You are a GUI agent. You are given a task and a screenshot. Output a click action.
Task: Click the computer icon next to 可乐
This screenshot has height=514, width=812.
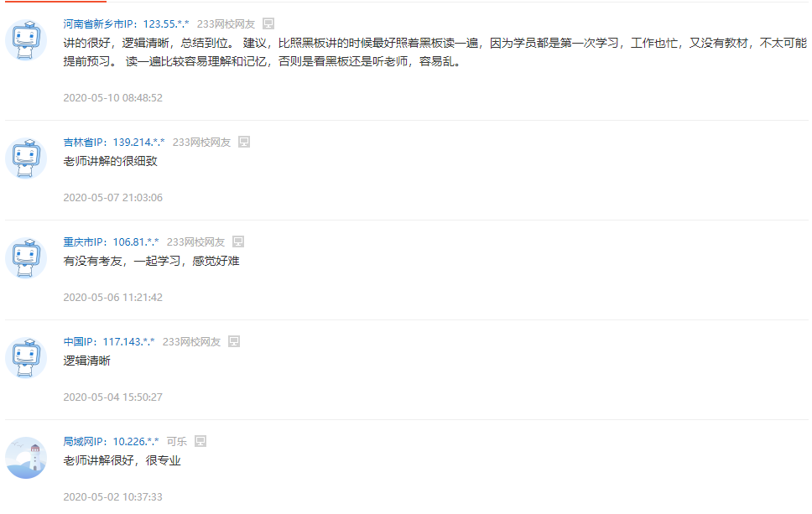pos(200,442)
